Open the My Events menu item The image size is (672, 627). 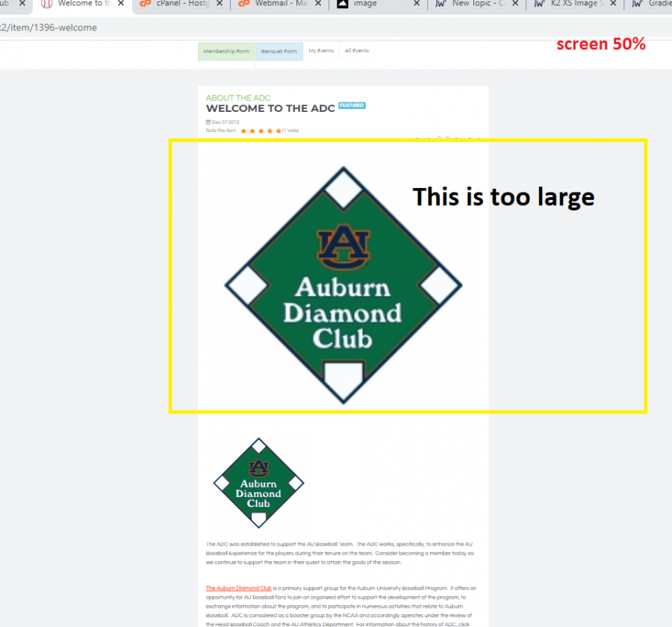coord(321,51)
